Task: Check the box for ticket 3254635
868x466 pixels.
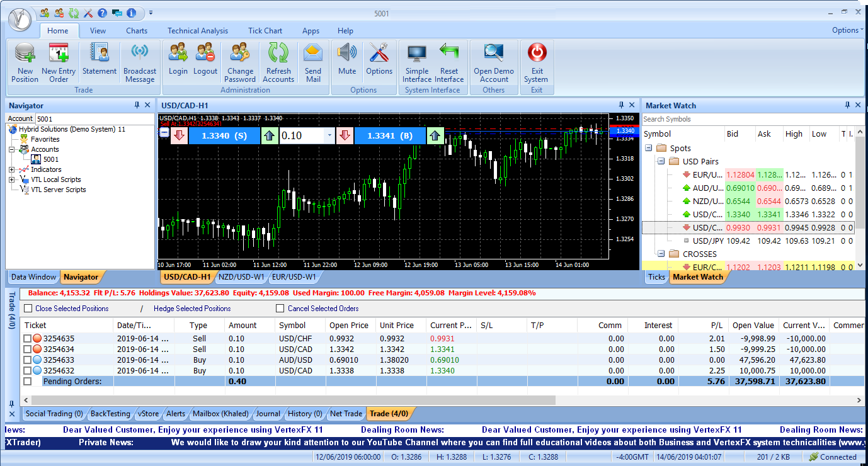Action: tap(27, 339)
